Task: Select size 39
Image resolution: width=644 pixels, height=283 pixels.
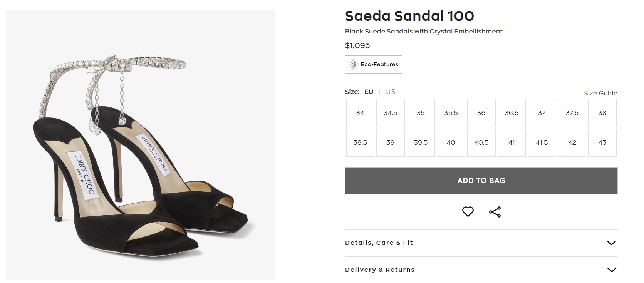Action: (390, 142)
